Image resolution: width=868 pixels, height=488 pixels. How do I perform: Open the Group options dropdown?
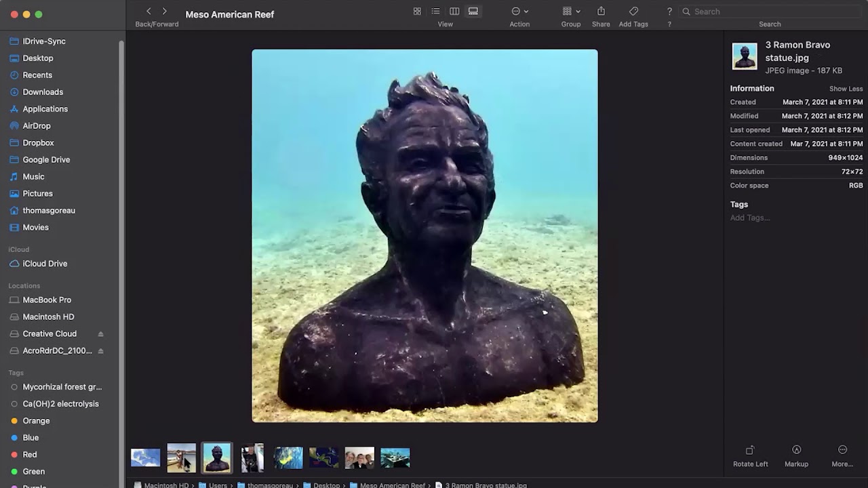coord(571,12)
